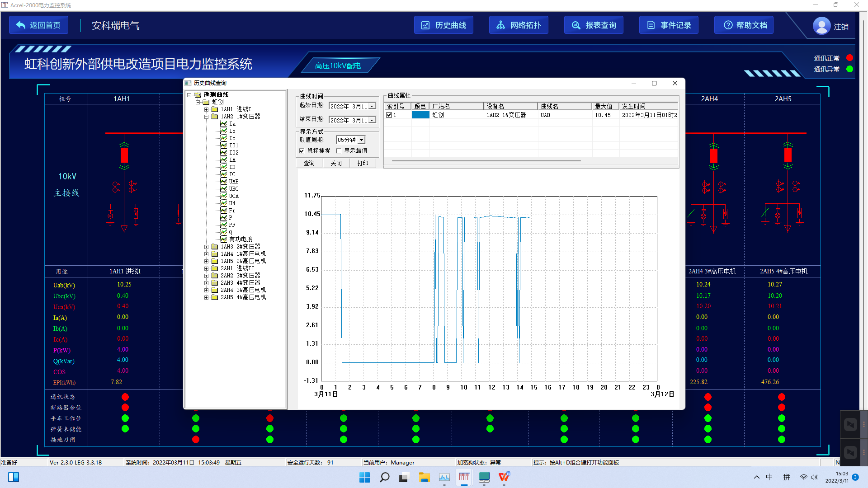Viewport: 868px width, 488px height.
Task: Open the 历史曲线 history curve icon
Action: (x=425, y=25)
